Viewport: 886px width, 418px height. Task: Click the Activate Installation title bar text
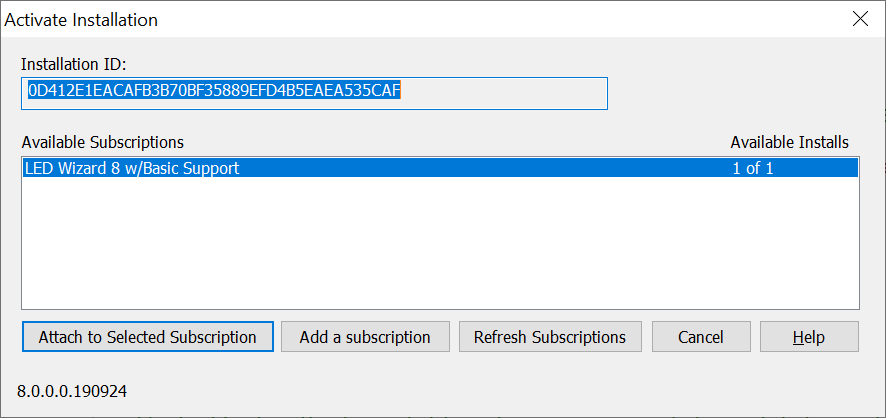coord(81,19)
